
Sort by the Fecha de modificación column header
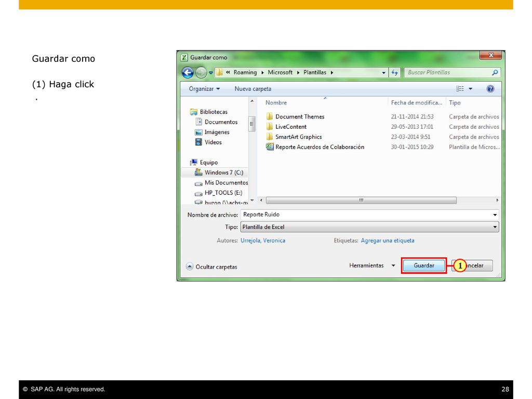click(416, 102)
